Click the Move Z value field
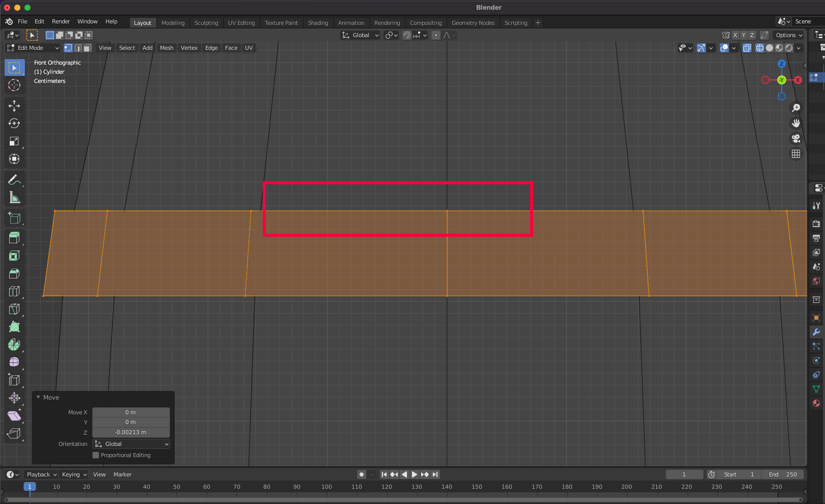 (131, 432)
